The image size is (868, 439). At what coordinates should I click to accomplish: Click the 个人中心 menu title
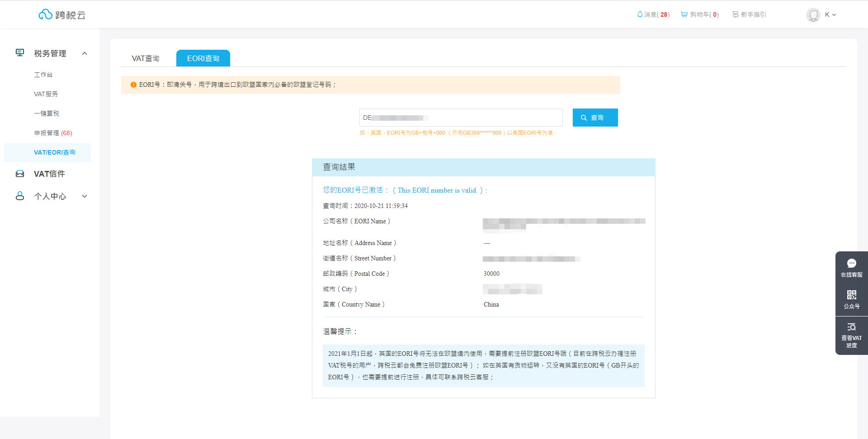(50, 196)
